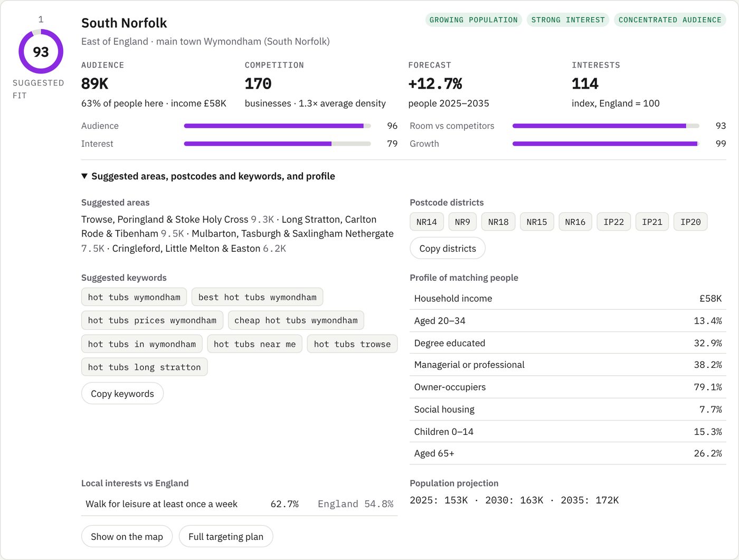Click the 'hot tubs in wymondham' keyword
This screenshot has height=560, width=739.
142,344
